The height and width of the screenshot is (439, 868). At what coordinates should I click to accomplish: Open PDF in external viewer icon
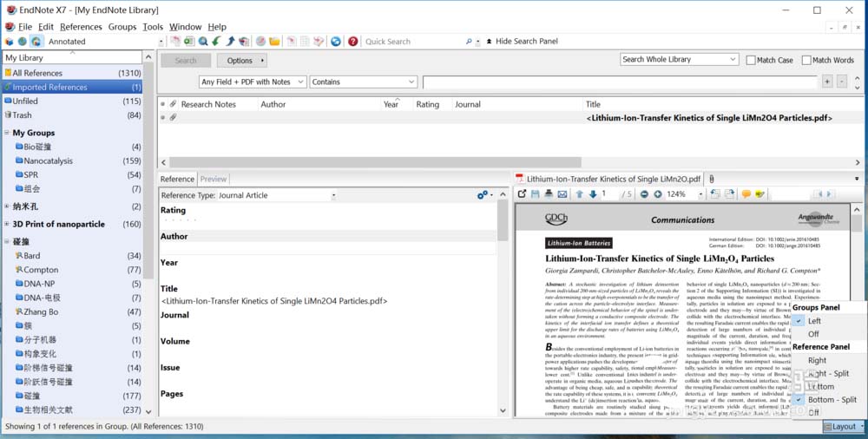click(x=522, y=194)
